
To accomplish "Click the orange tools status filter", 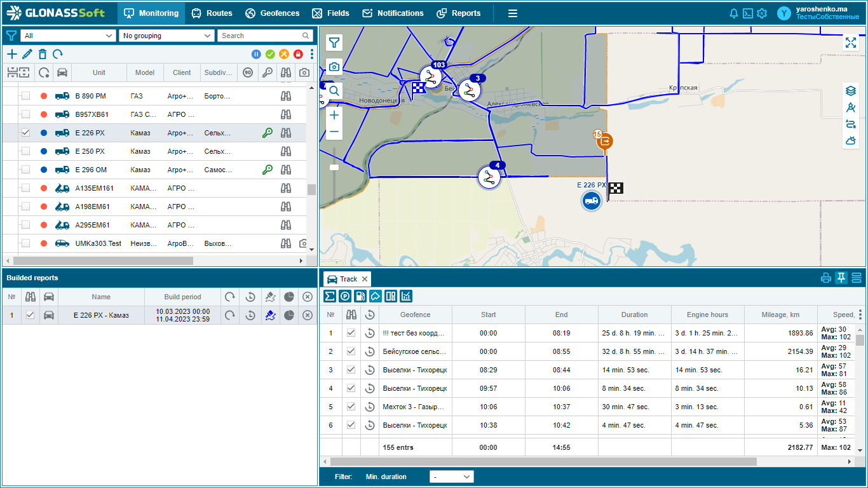I will tap(284, 55).
